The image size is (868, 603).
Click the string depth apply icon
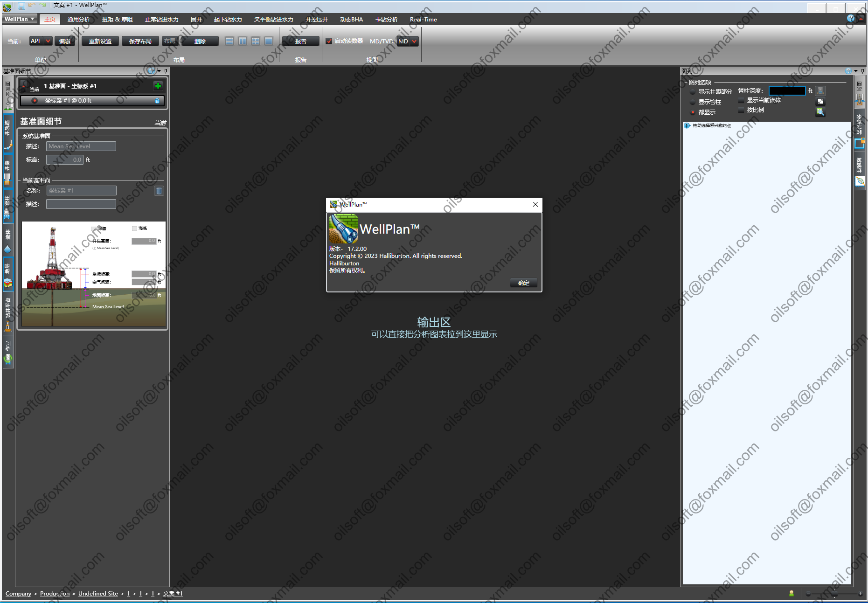(x=820, y=91)
